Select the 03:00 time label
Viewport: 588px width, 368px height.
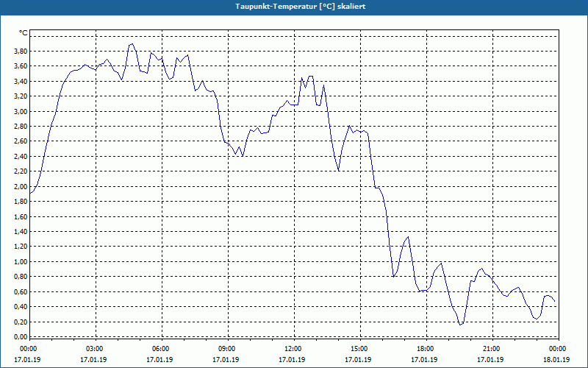pyautogui.click(x=95, y=349)
